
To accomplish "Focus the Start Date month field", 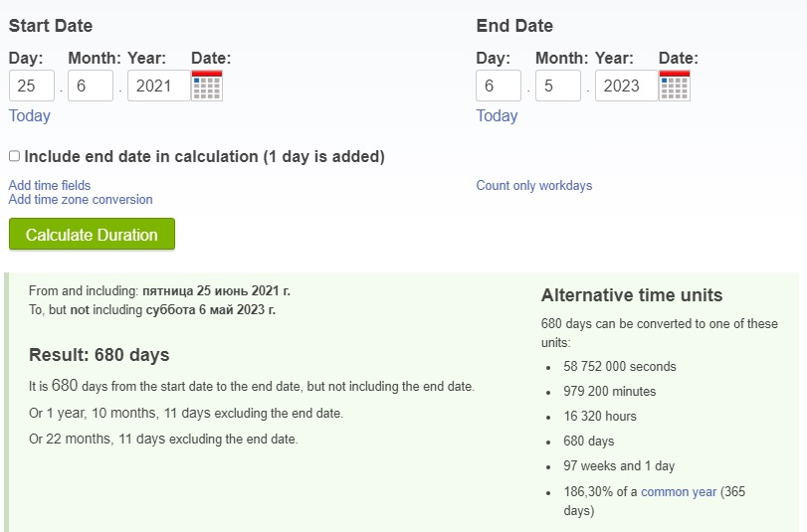I will point(91,86).
